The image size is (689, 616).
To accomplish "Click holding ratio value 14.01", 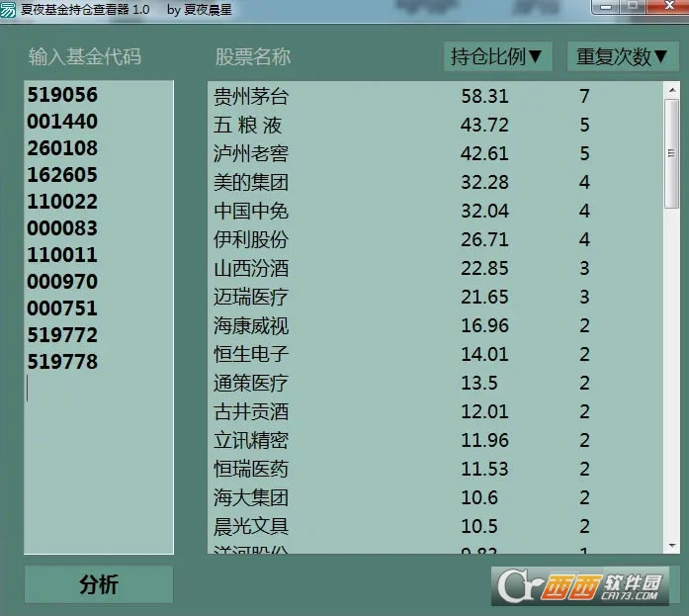I will 484,354.
